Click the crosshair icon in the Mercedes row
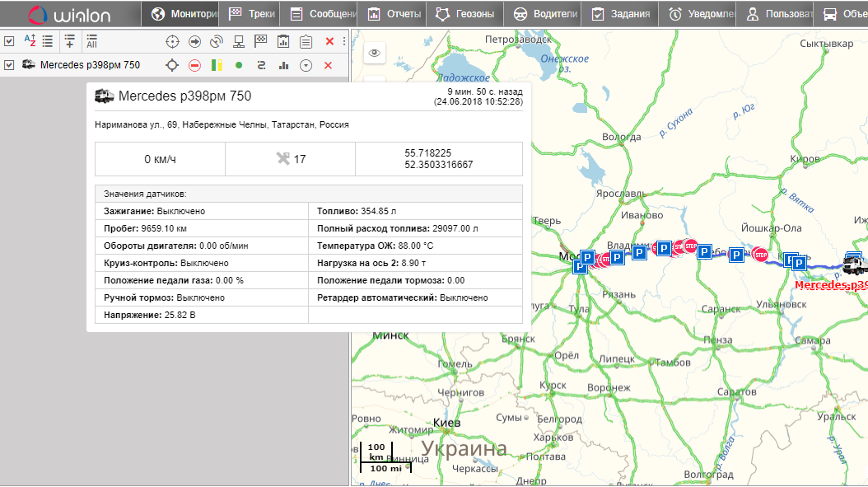This screenshot has height=487, width=868. coord(171,65)
